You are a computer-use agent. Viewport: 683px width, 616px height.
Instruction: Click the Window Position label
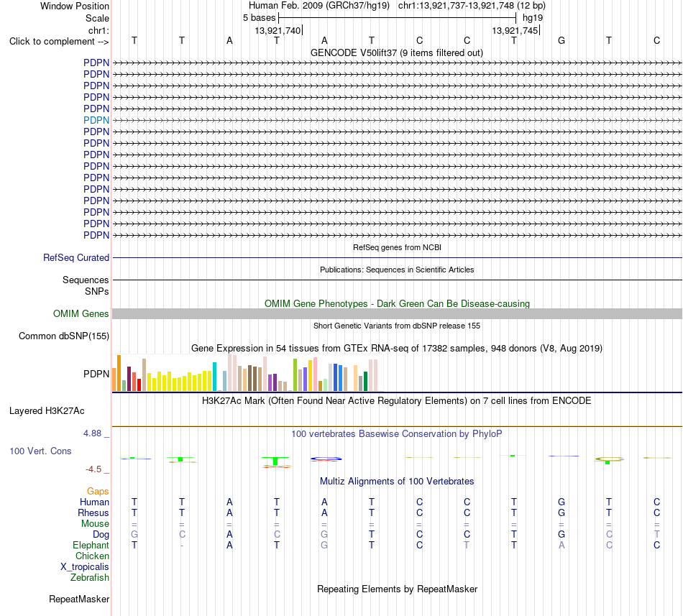75,6
